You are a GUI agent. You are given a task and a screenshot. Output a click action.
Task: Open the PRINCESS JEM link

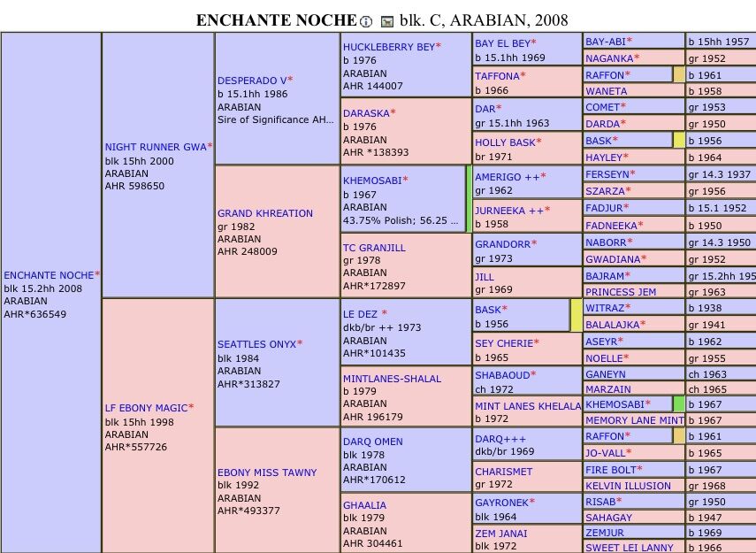[621, 292]
